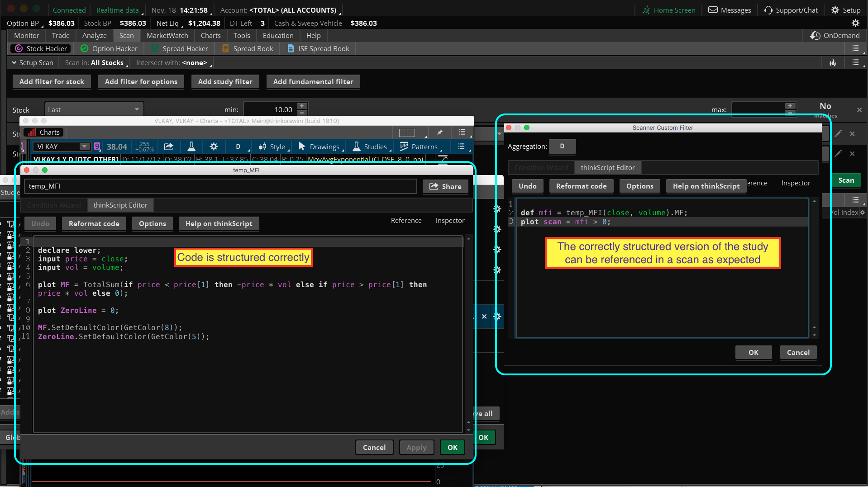Viewport: 868px width, 487px height.
Task: Increase the min value stepper
Action: tap(302, 106)
